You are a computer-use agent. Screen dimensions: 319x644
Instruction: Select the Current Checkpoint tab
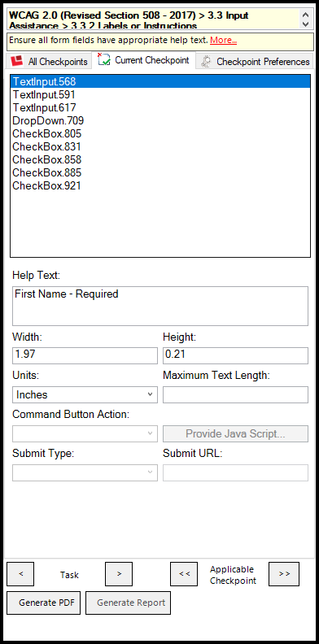pos(143,60)
